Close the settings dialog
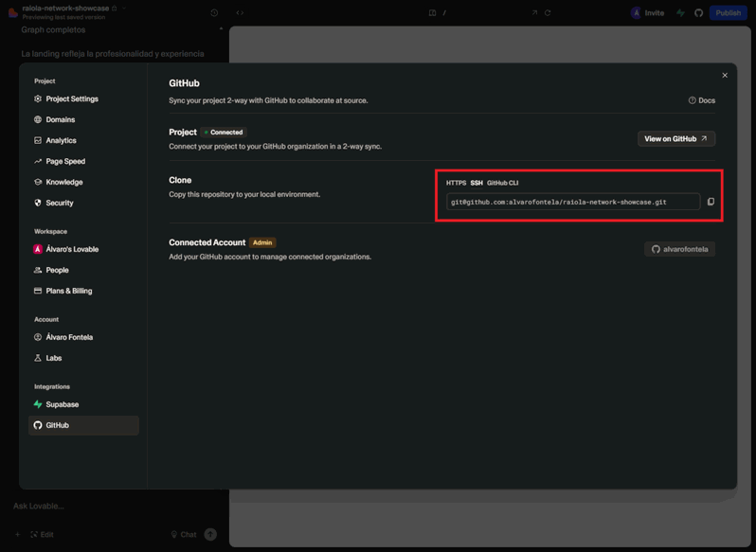 (x=725, y=75)
